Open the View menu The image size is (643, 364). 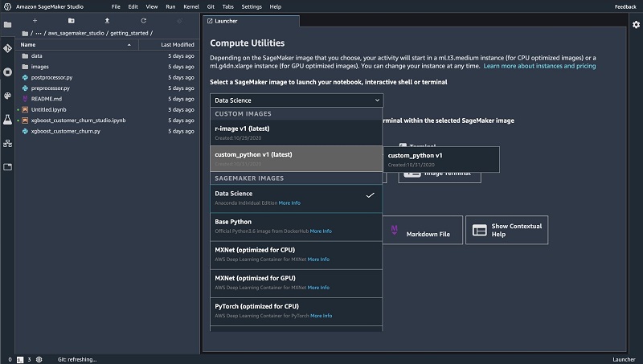[x=152, y=6]
